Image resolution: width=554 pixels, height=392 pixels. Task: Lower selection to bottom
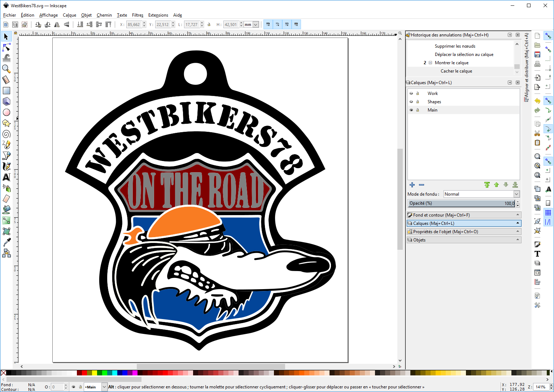click(x=80, y=25)
